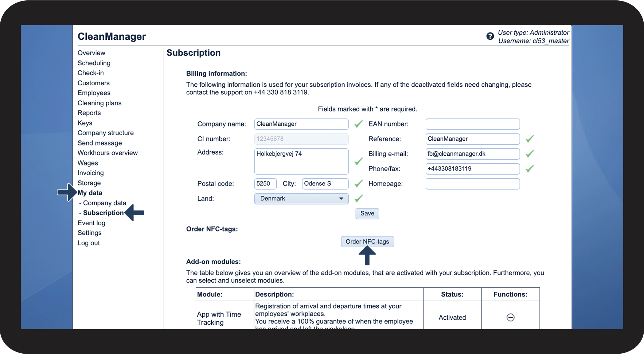Click into the EAN number field
The height and width of the screenshot is (354, 644).
(x=472, y=124)
